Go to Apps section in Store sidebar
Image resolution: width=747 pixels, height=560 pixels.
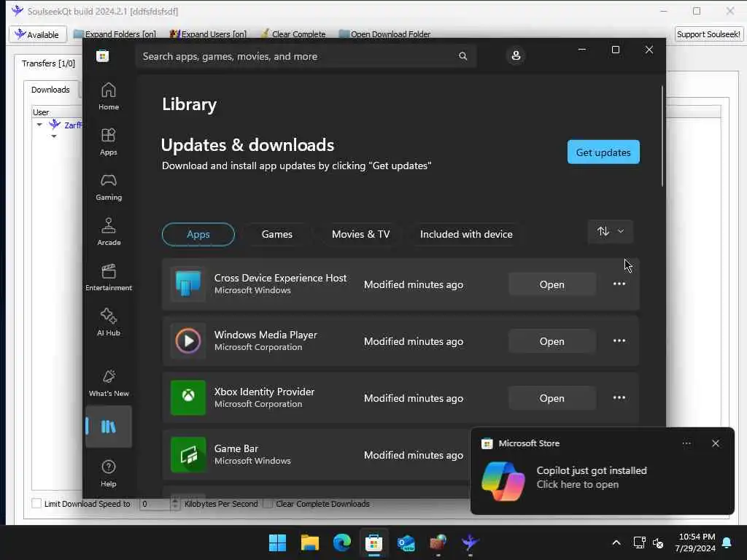click(109, 142)
